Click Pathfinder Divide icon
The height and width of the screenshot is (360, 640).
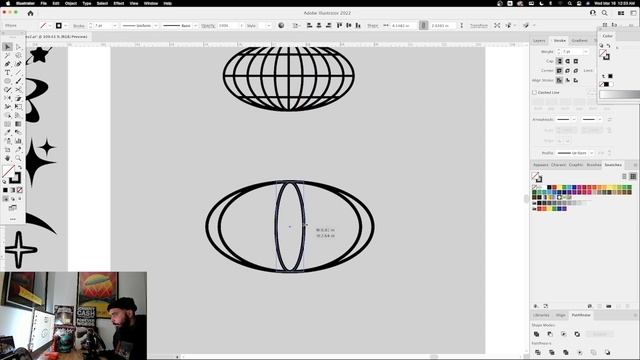pos(538,352)
